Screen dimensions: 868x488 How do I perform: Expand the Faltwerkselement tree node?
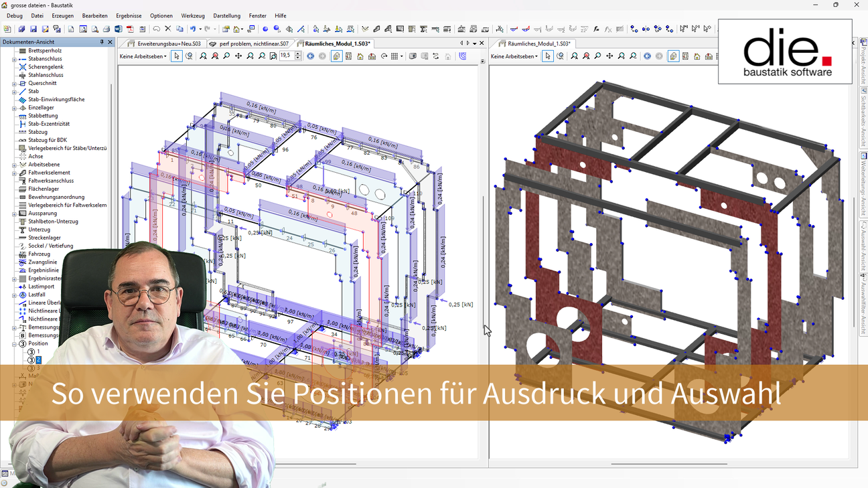[14, 173]
